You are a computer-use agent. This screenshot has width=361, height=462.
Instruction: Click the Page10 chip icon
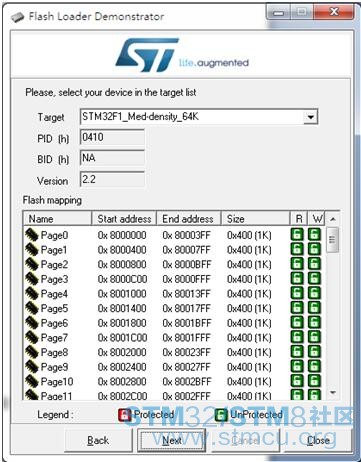click(32, 381)
